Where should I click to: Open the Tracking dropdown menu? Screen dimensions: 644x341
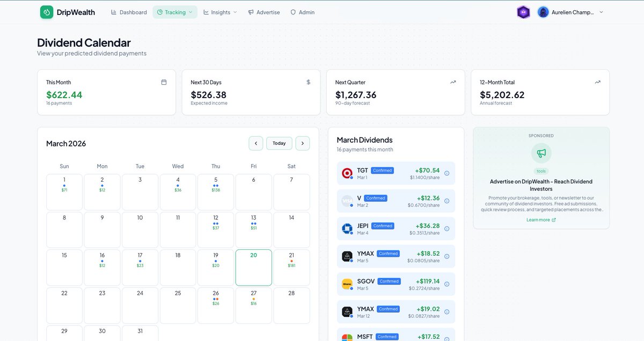tap(175, 12)
